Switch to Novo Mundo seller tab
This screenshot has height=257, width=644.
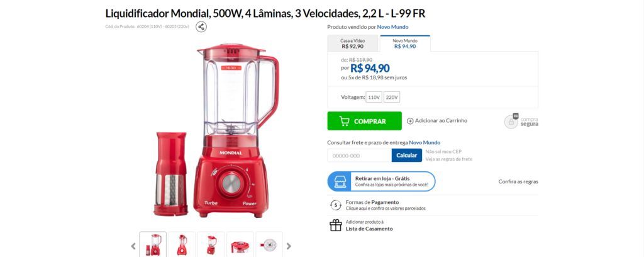point(405,43)
